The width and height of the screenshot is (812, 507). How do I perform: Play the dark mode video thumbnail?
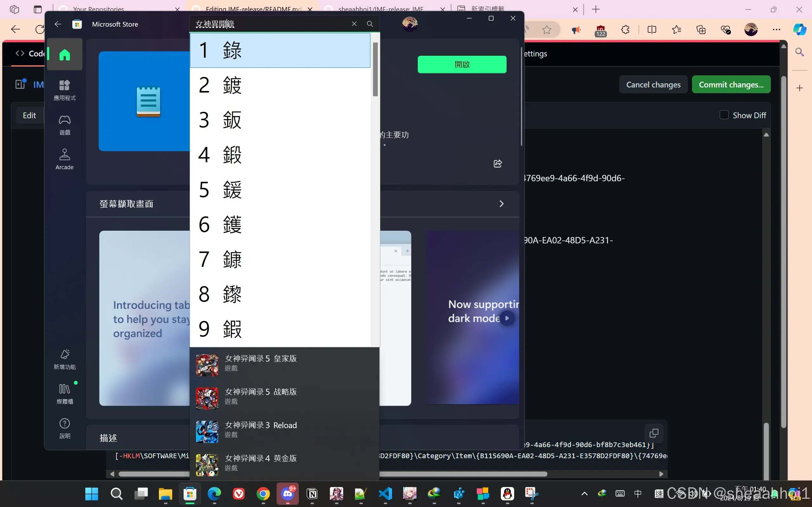(507, 318)
